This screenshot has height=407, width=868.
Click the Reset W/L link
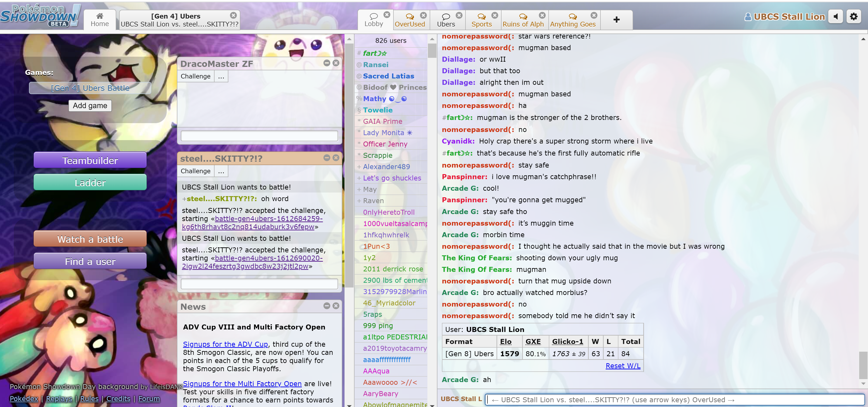623,366
